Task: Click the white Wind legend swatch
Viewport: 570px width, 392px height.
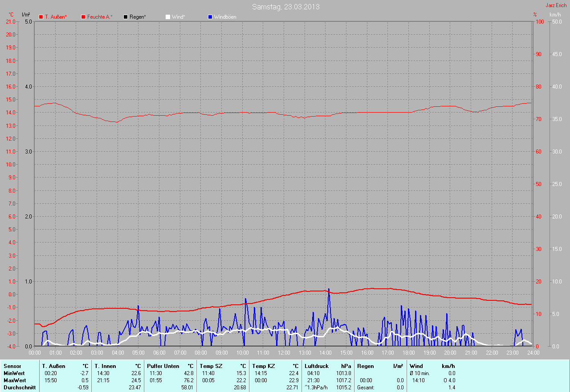Action: click(168, 17)
